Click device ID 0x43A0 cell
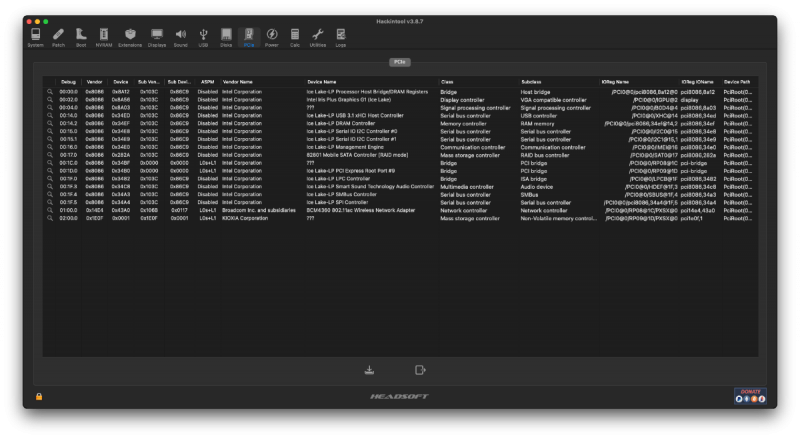Screen dimensions: 800x439 click(121, 210)
